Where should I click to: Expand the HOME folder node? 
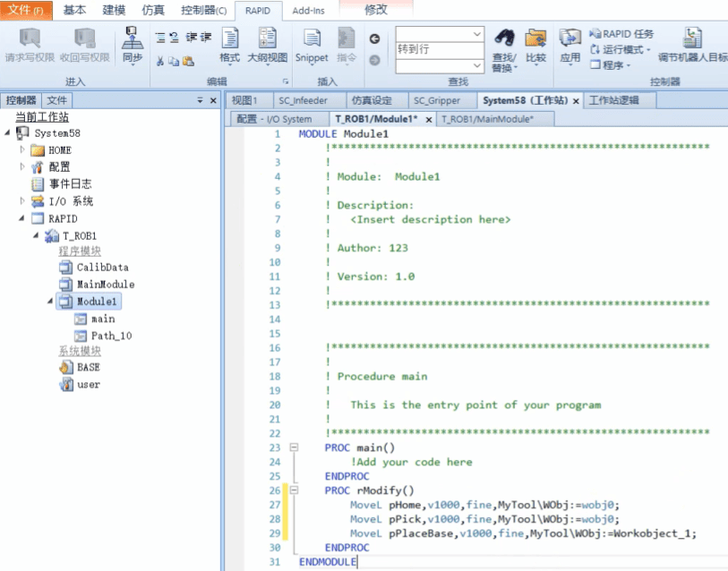(x=21, y=149)
